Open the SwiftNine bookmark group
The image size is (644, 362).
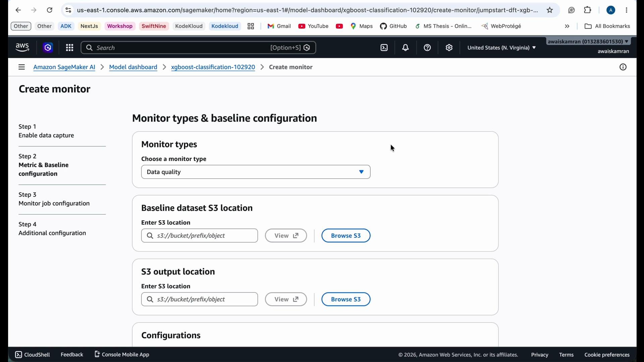(x=154, y=26)
